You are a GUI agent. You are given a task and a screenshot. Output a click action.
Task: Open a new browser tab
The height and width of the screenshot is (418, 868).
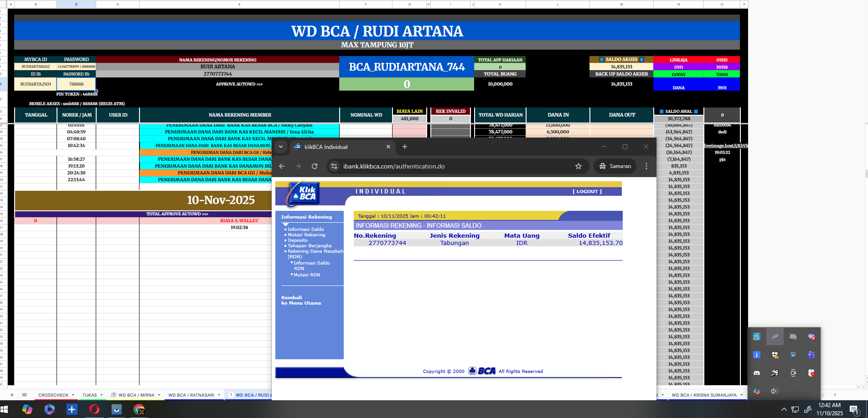[405, 147]
